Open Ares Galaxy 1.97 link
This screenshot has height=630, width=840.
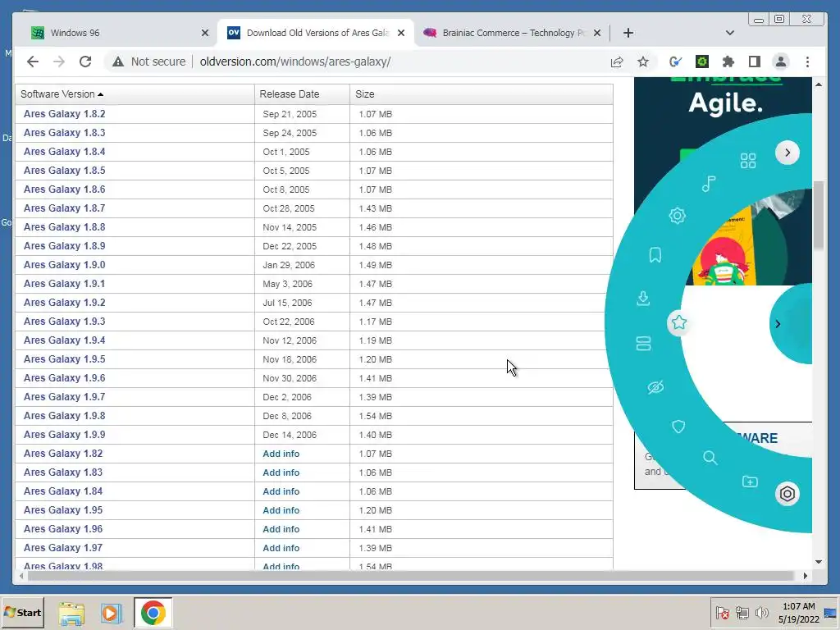click(x=62, y=547)
